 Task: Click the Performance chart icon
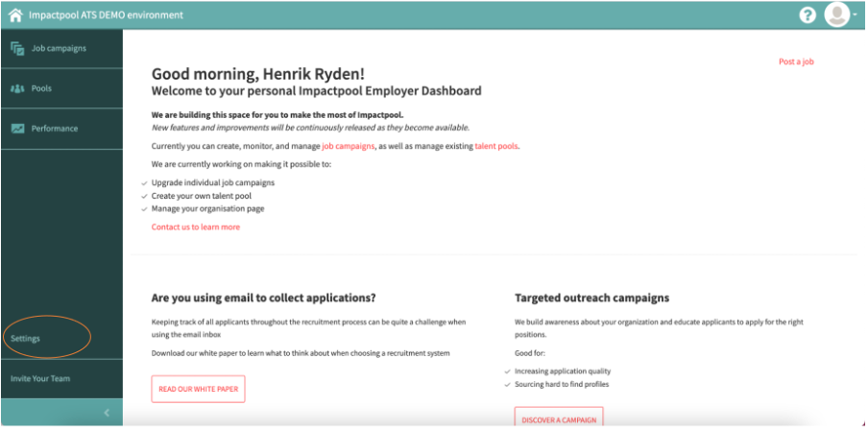click(x=17, y=129)
